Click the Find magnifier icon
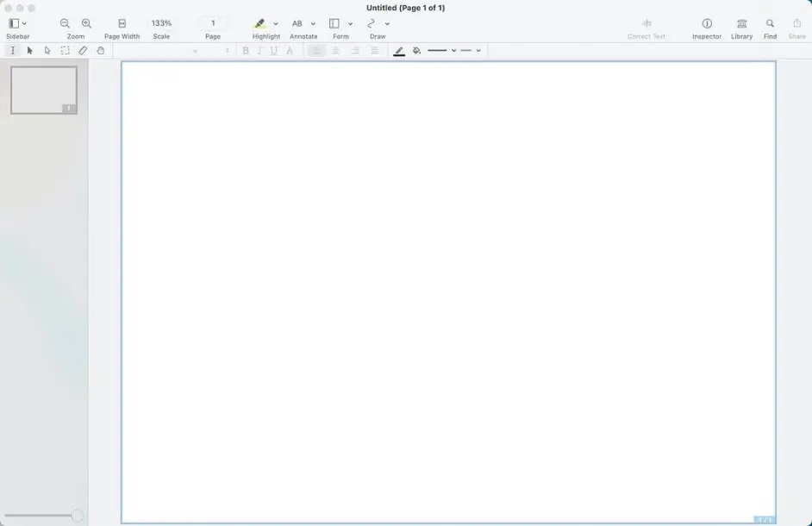The width and height of the screenshot is (812, 526). coord(770,24)
